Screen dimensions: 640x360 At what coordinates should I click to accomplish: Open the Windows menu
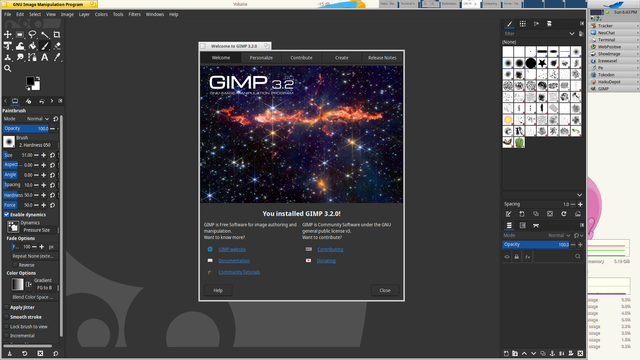point(155,14)
